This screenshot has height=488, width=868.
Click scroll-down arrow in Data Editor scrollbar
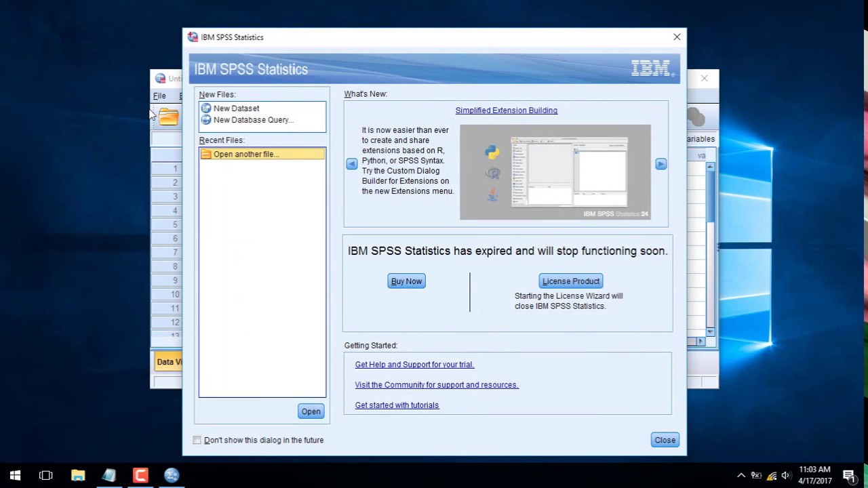(710, 332)
